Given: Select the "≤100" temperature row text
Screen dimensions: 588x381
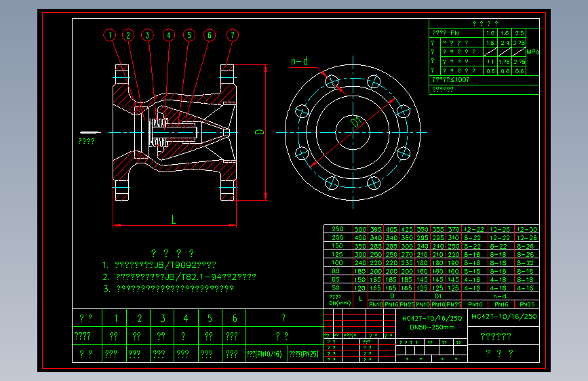Looking at the screenshot, I should pyautogui.click(x=451, y=80).
